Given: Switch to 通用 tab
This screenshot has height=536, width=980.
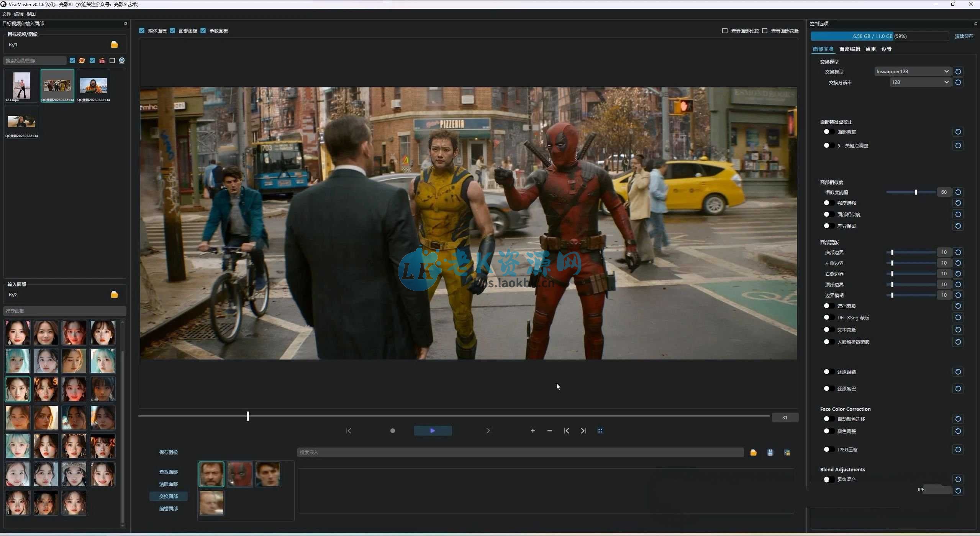Looking at the screenshot, I should point(870,49).
